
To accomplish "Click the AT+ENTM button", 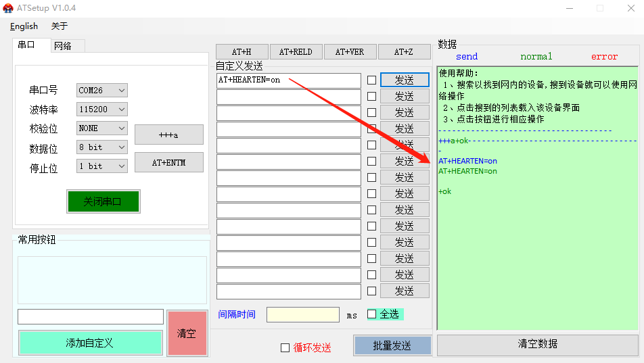I will tap(168, 163).
